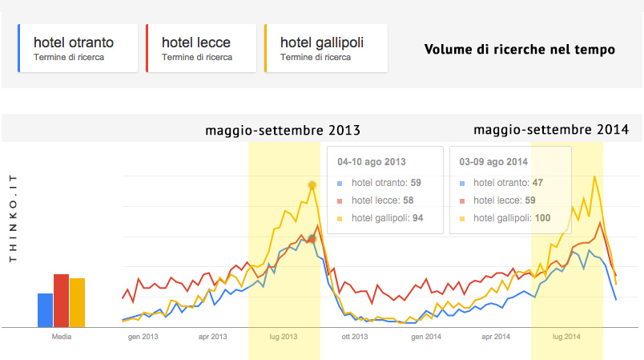Click the hotel otranto search term card
Viewport: 644px width, 360px height.
pos(77,48)
